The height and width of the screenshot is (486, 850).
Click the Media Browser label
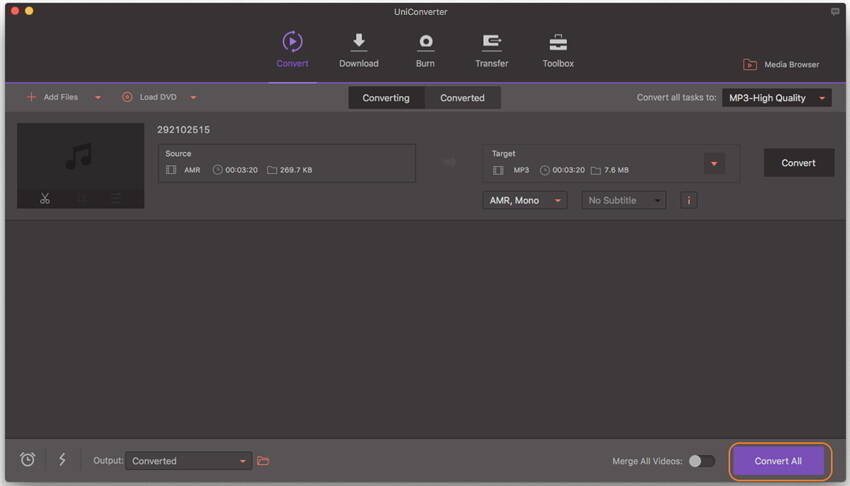791,64
